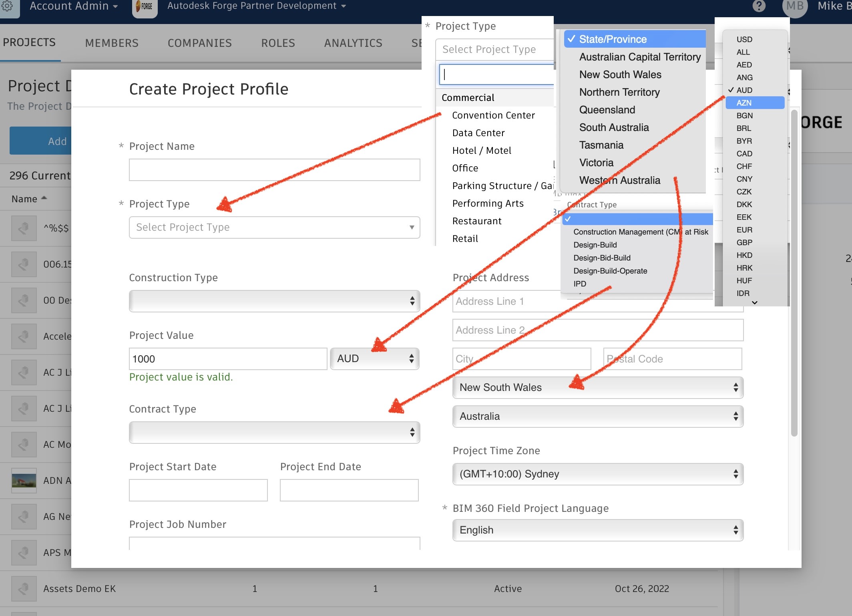
Task: Click the ANALYTICS tab icon
Action: (x=353, y=42)
